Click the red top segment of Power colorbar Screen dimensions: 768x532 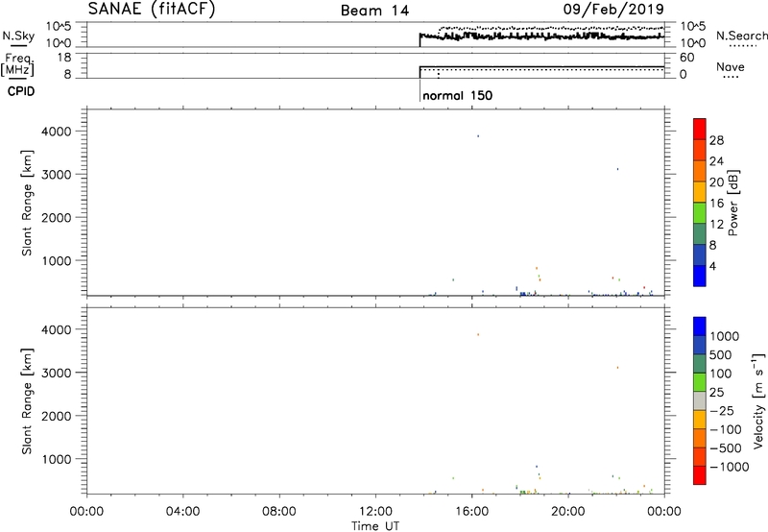[700, 129]
